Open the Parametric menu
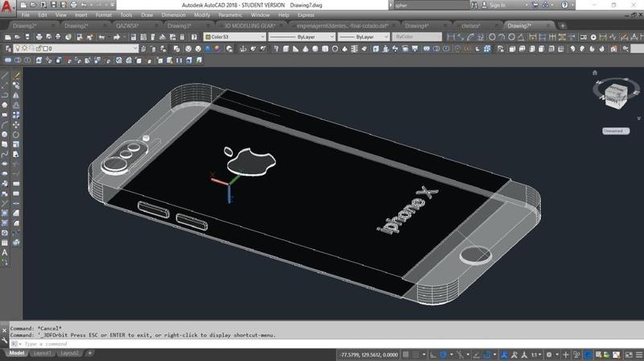Viewport: 644px width, 361px height. (x=230, y=15)
